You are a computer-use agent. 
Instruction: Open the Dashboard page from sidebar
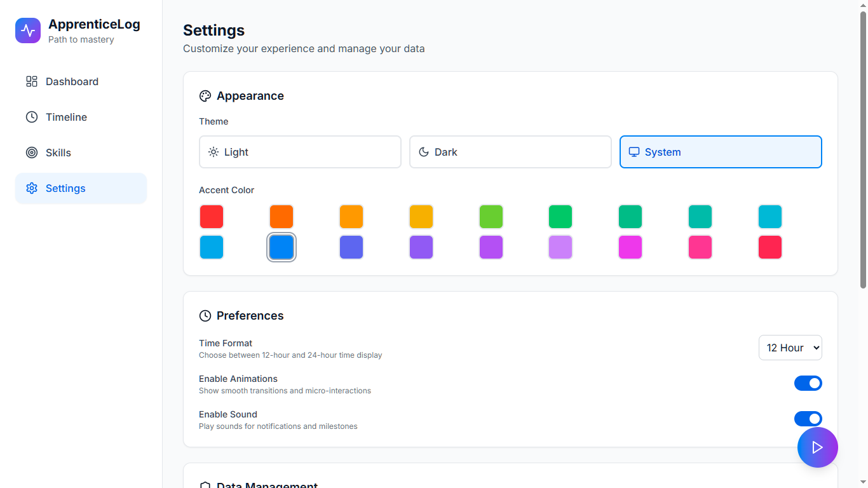(72, 81)
